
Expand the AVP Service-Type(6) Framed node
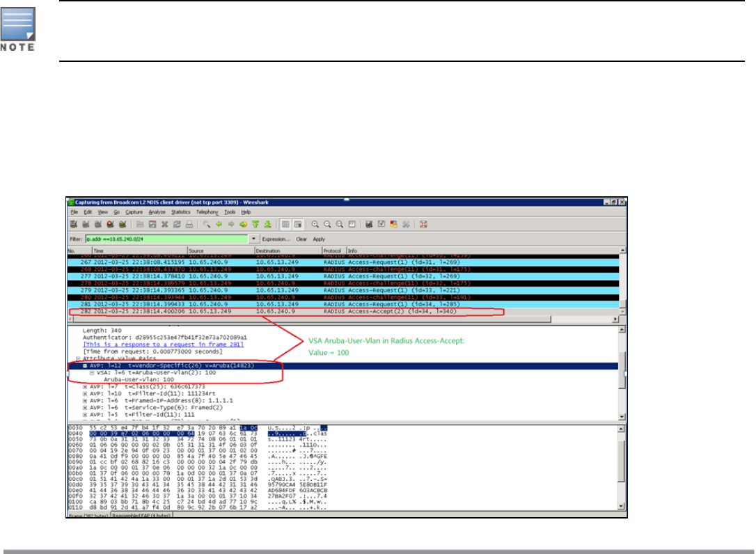[x=85, y=407]
